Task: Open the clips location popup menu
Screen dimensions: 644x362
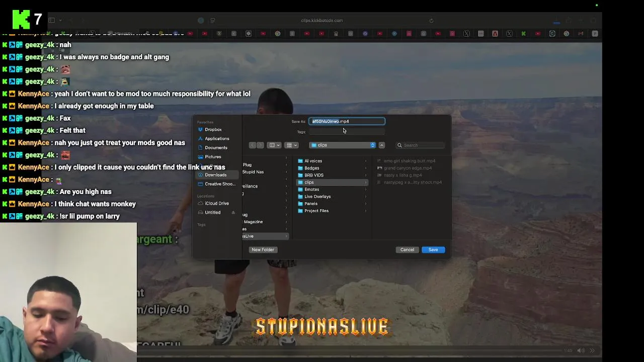Action: pos(343,145)
